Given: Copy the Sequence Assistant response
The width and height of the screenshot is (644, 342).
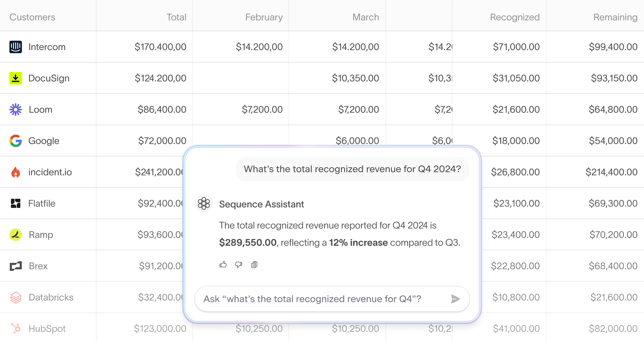Looking at the screenshot, I should [255, 265].
